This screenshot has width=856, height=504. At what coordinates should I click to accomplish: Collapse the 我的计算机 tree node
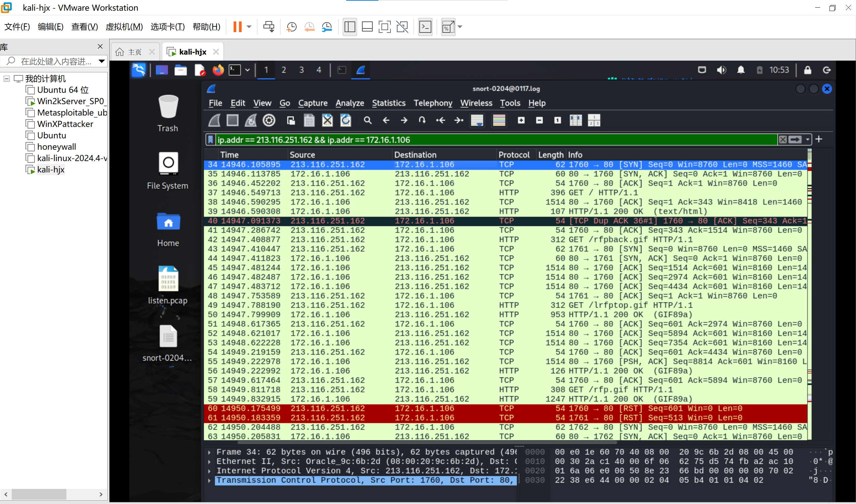tap(6, 79)
